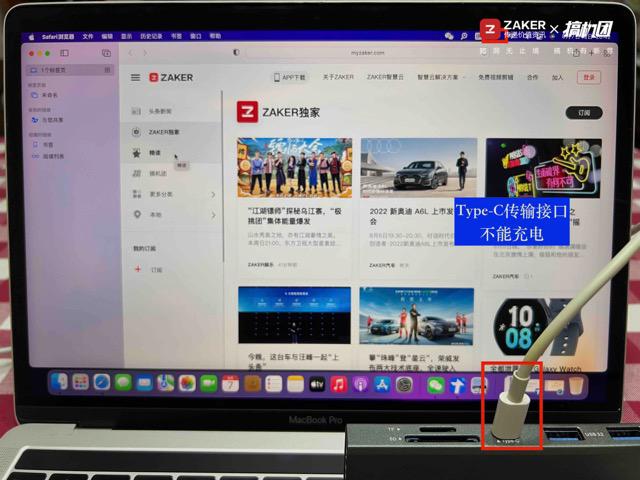Select 书签 in Safari sidebar
The image size is (640, 480).
[43, 144]
